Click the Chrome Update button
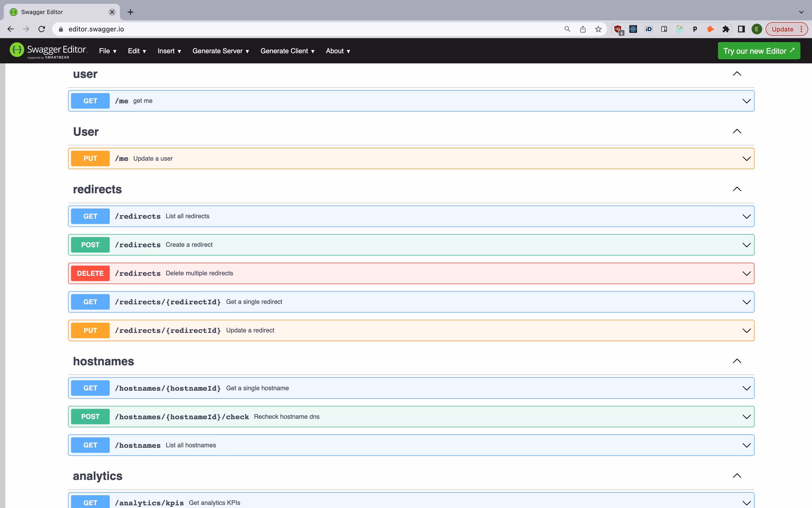The width and height of the screenshot is (812, 508). click(783, 29)
